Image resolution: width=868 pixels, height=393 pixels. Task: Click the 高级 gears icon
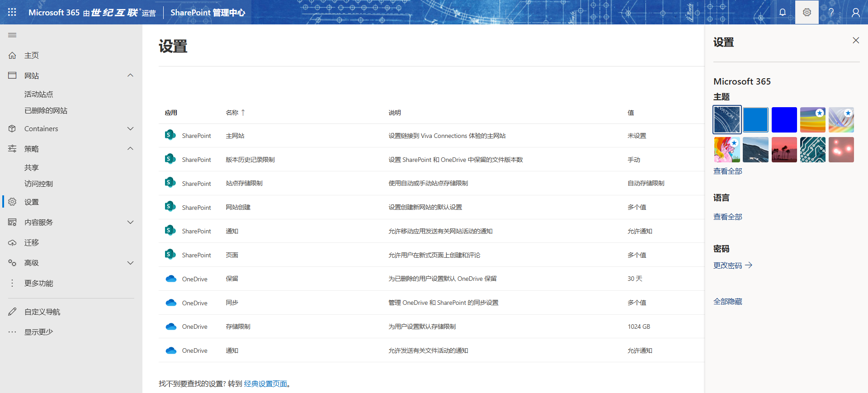[12, 263]
